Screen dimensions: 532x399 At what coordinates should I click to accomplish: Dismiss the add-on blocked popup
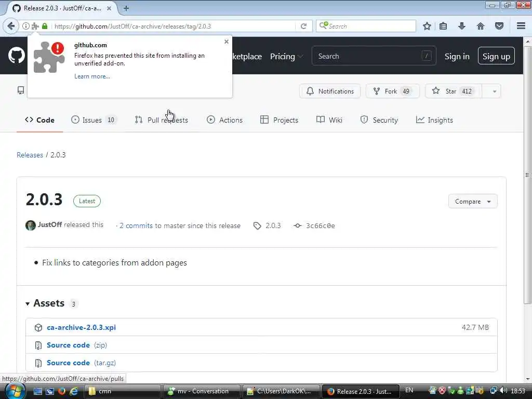227,42
